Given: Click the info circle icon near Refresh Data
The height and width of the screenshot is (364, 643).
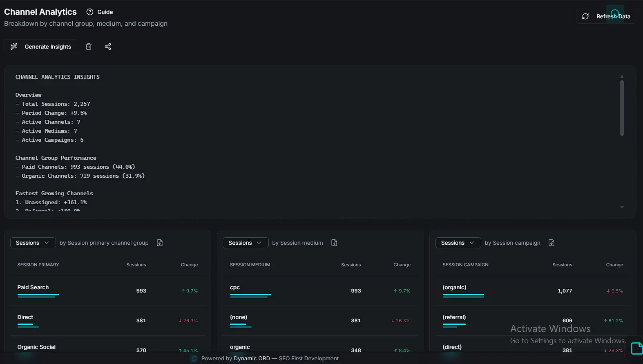Looking at the screenshot, I should point(615,13).
